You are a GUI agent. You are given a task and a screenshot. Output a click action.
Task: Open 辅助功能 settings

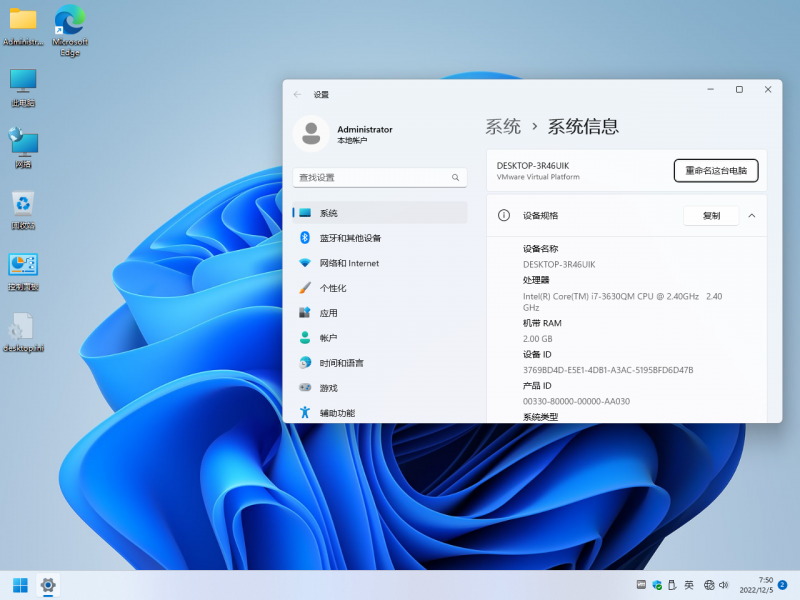click(x=380, y=413)
